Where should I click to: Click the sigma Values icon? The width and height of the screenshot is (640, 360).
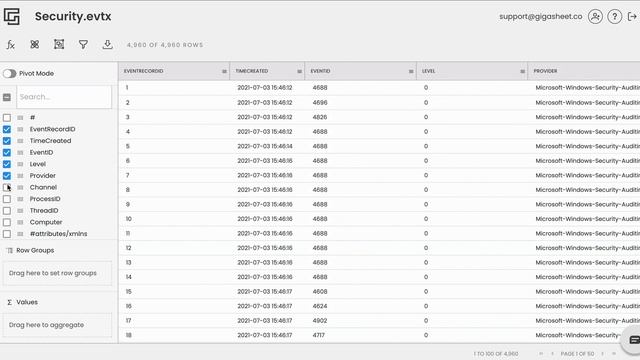tap(9, 302)
